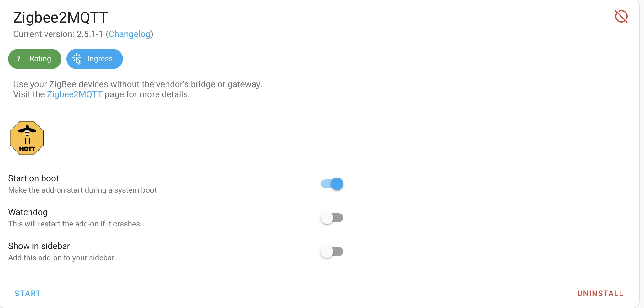The height and width of the screenshot is (308, 644).
Task: Click the Watchdog label text
Action: [28, 212]
